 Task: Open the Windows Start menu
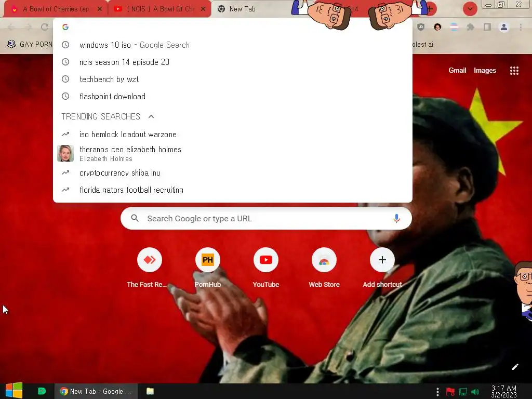[14, 391]
